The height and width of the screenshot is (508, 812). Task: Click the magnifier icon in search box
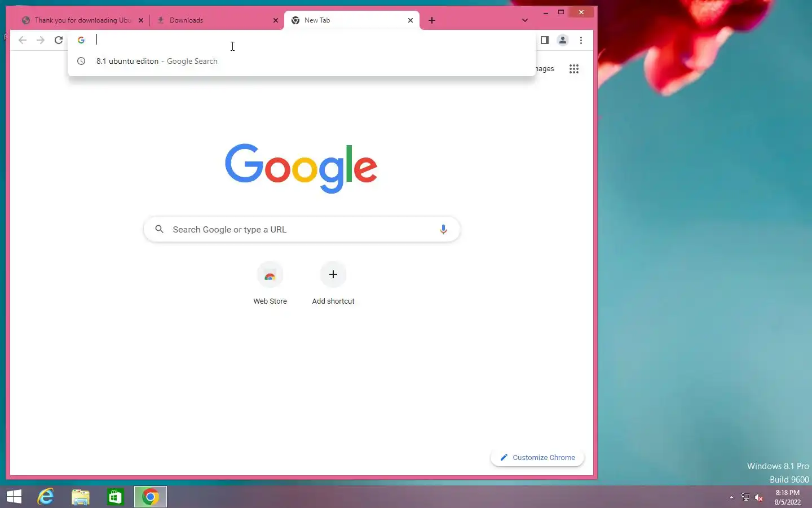(160, 229)
